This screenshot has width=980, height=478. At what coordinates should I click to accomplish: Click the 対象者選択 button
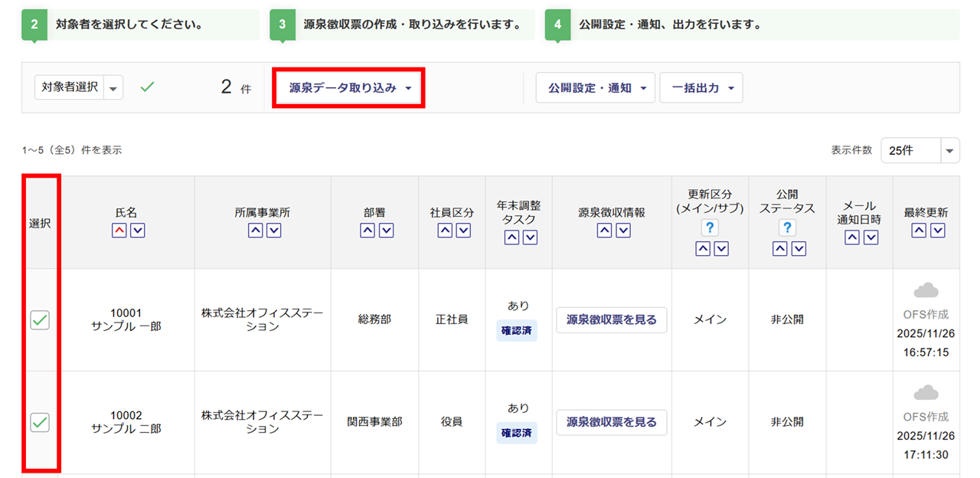coord(69,88)
